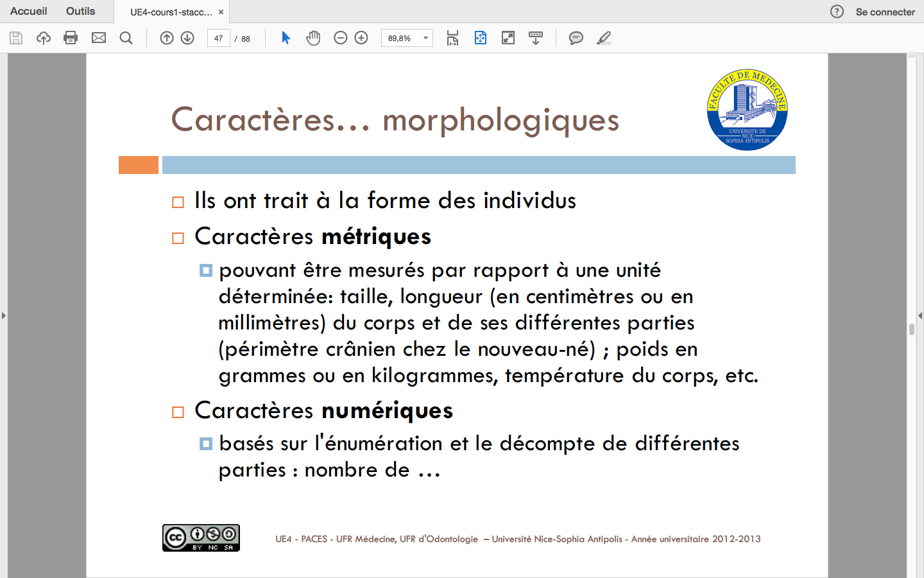
Task: Go to the previous page with the up arrow
Action: coord(167,38)
